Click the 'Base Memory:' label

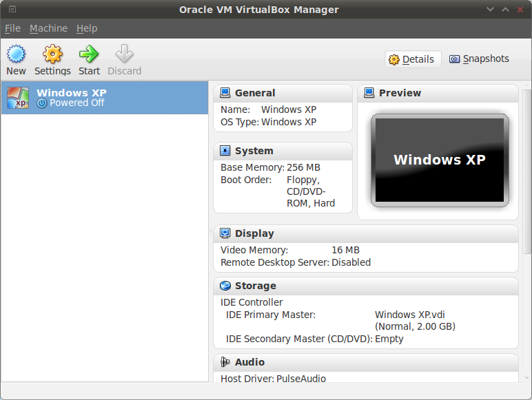click(252, 167)
